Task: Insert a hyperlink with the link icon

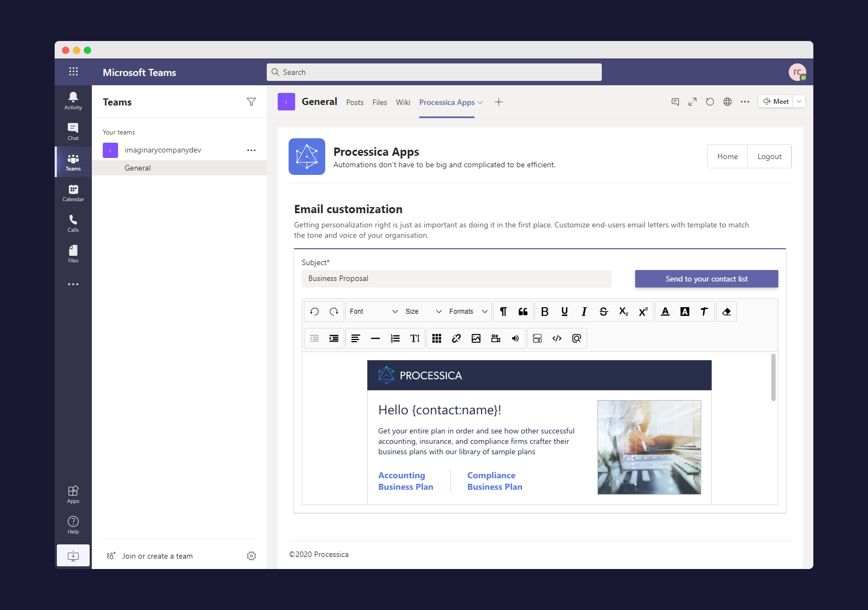Action: coord(456,338)
